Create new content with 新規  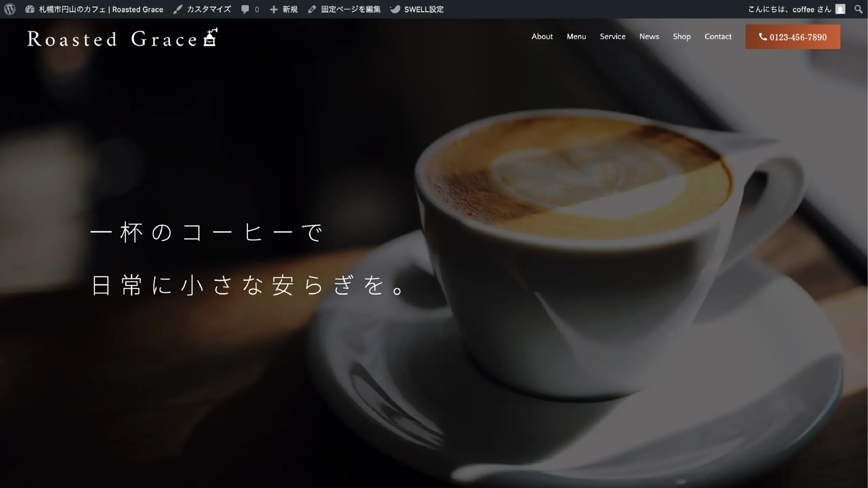point(284,9)
